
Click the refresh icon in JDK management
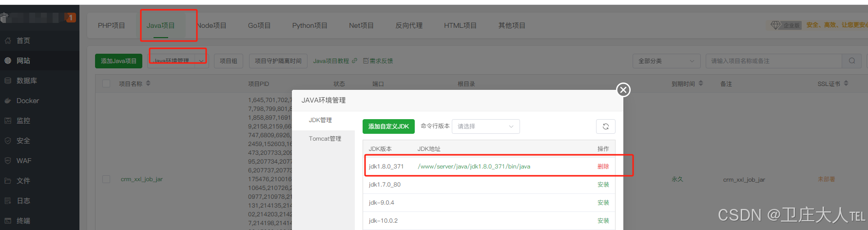(x=605, y=126)
